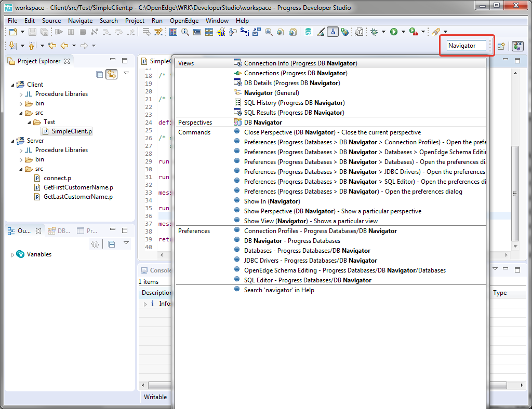Collapse All in Project Explorer toolbar
Viewport: 532px width, 409px height.
[99, 74]
